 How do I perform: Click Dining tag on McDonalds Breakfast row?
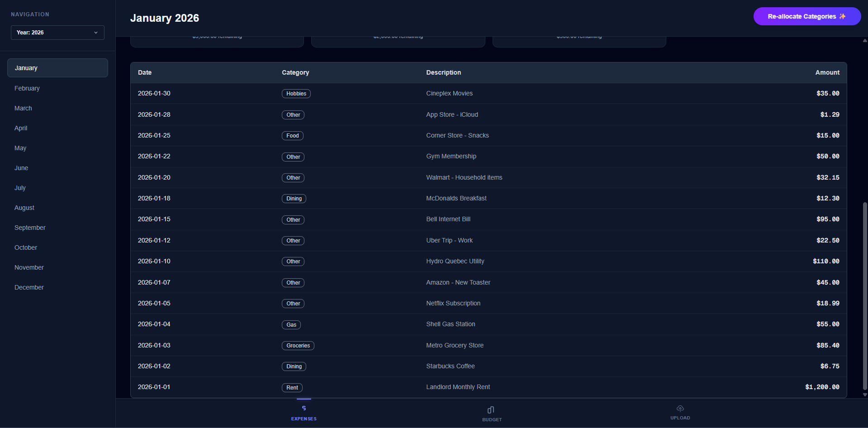(x=294, y=199)
